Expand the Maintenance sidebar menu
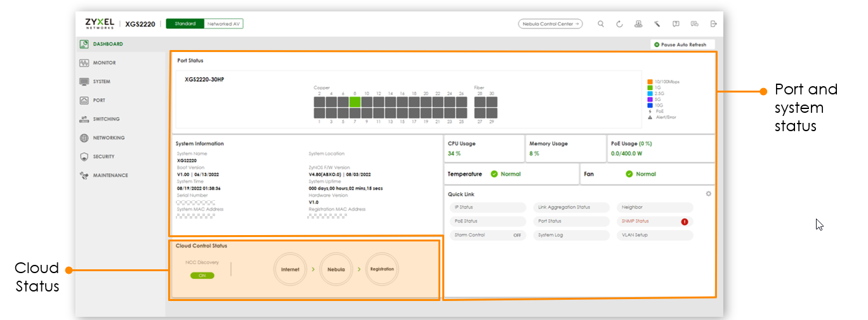868x320 pixels. (110, 176)
